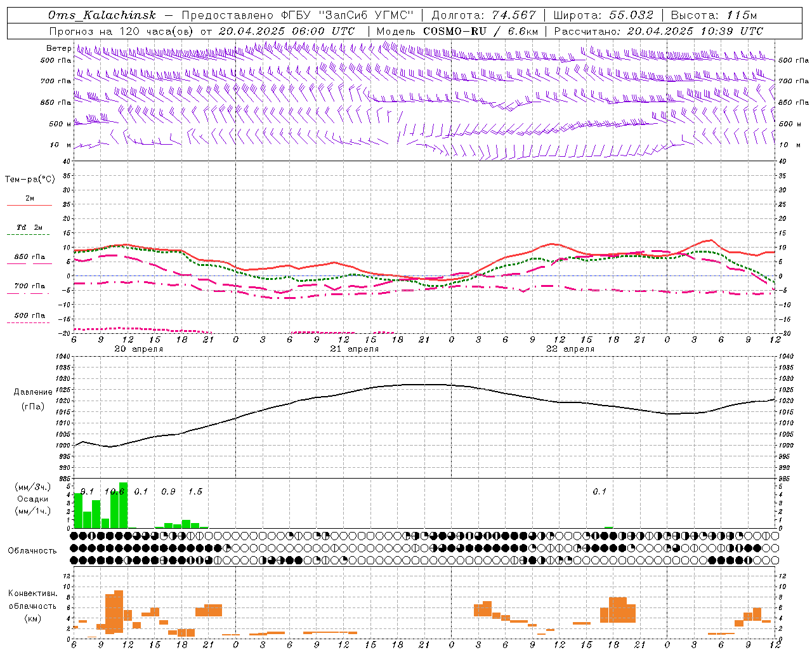The image size is (812, 650).
Task: Click the station name Oms_Kalachinsk in header
Action: click(x=102, y=15)
